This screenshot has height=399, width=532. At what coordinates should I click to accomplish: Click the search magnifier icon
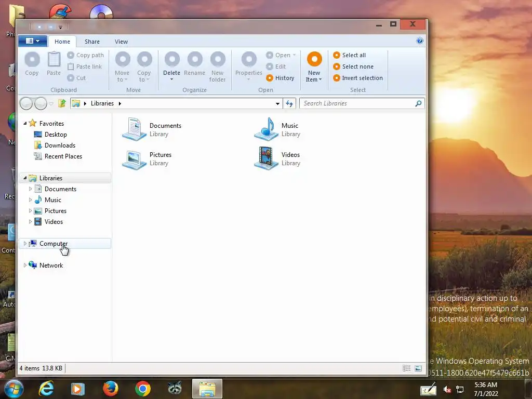(418, 103)
